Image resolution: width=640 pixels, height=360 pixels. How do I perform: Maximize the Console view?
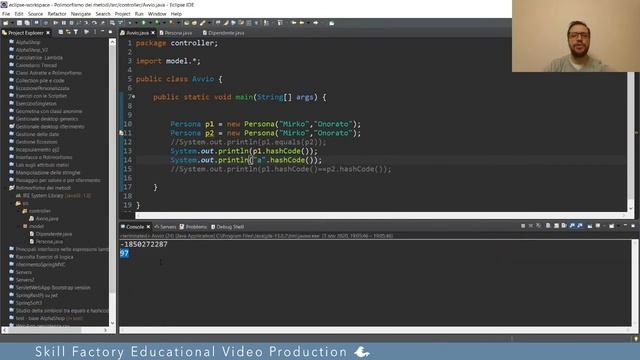(633, 226)
